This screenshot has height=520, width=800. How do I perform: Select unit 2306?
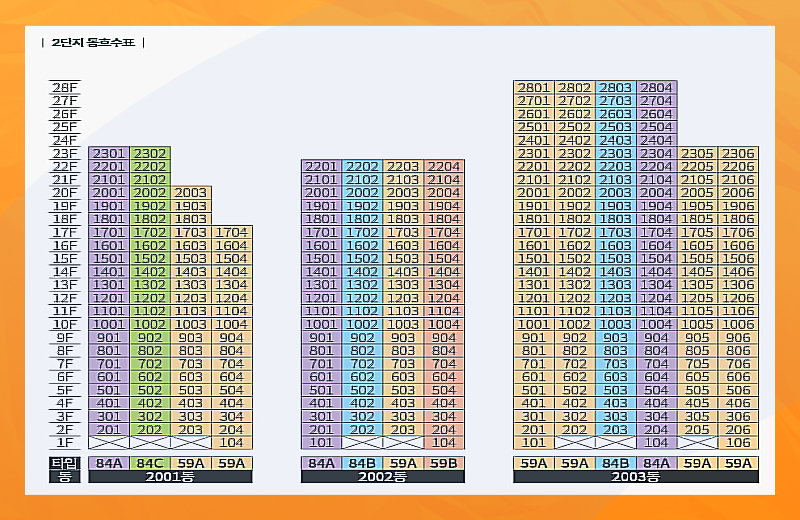[738, 153]
